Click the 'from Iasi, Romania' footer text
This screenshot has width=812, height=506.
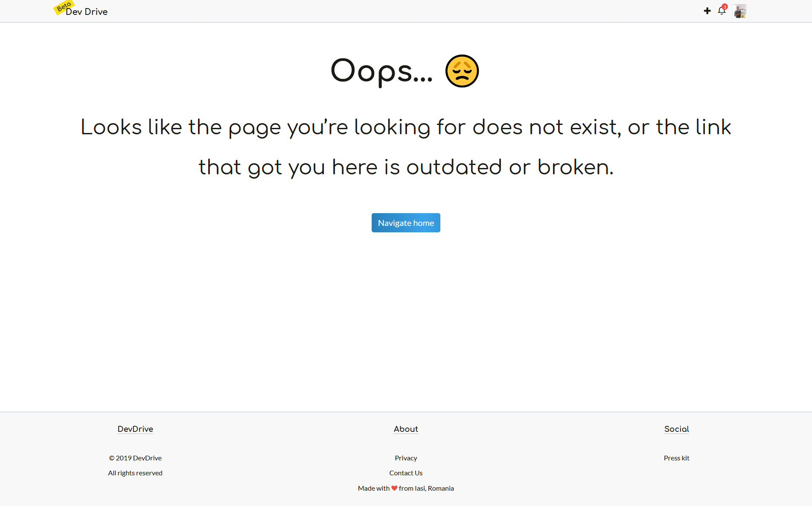[x=426, y=488]
